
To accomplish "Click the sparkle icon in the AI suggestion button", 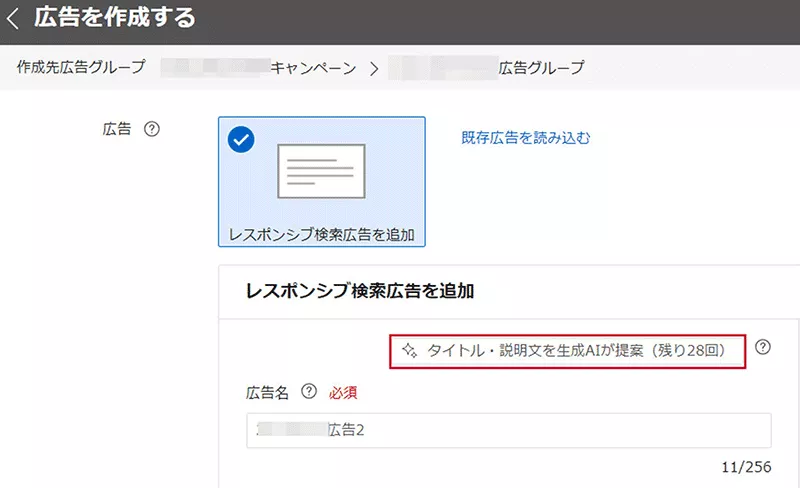I will tap(409, 350).
